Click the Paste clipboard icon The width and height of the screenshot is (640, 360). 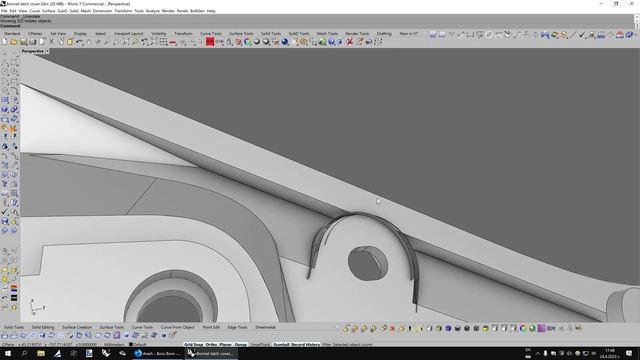pyautogui.click(x=70, y=42)
